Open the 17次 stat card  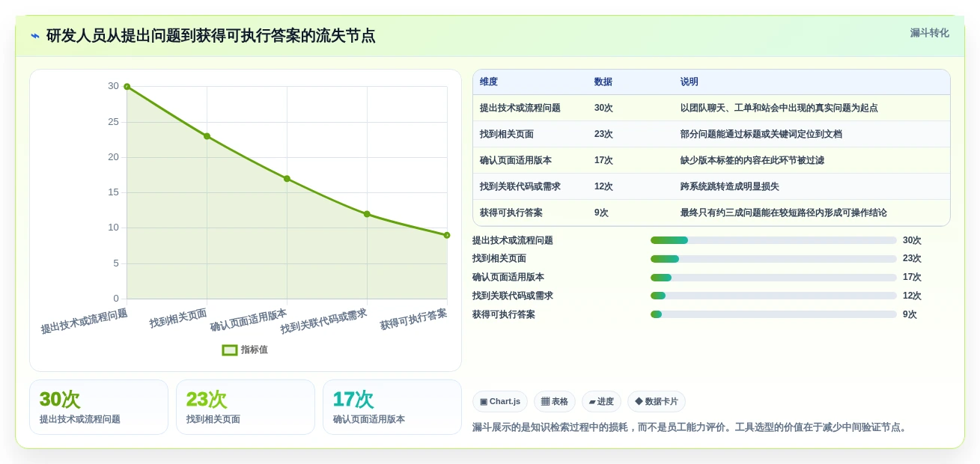392,407
